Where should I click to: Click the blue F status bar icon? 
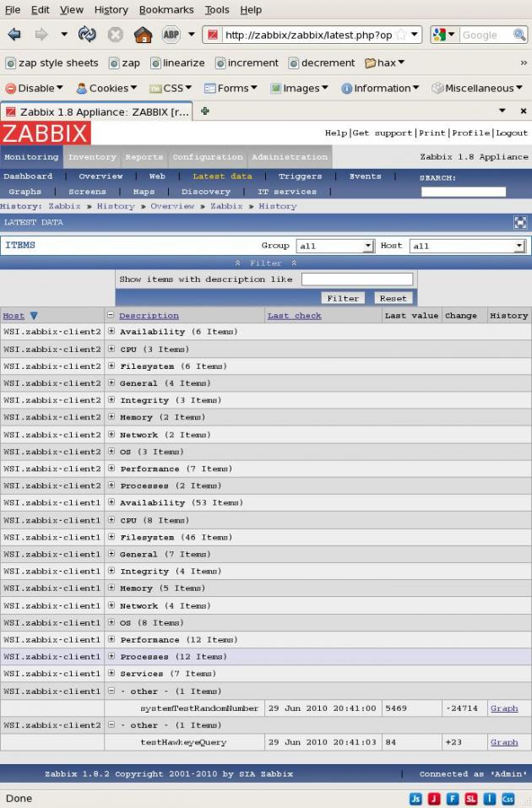tap(453, 798)
